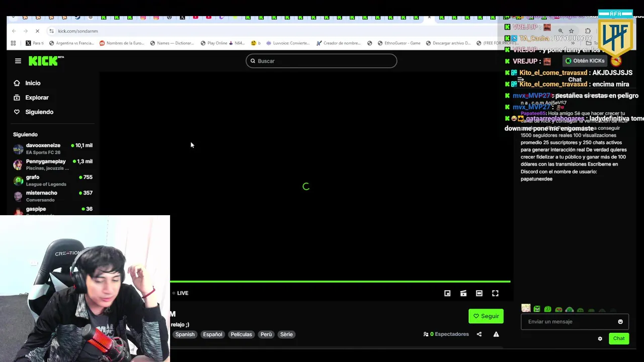The height and width of the screenshot is (362, 644).
Task: Open Pennygameplay channel in following list
Action: click(53, 165)
